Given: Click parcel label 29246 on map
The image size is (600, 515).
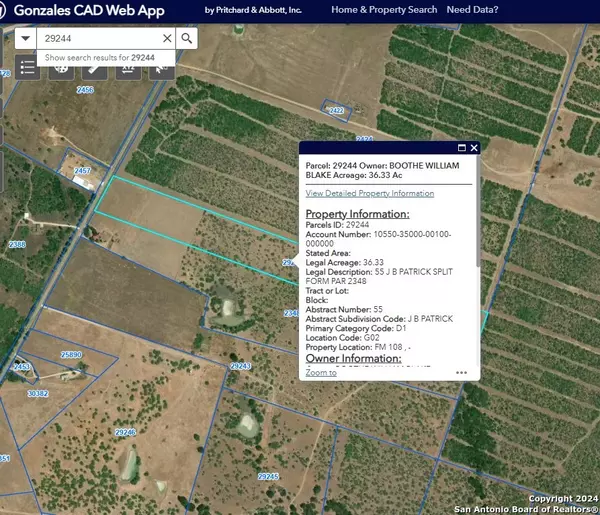Looking at the screenshot, I should [x=125, y=432].
